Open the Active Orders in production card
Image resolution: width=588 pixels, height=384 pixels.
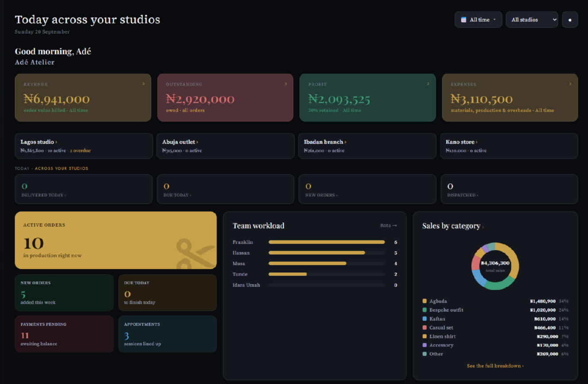click(x=116, y=240)
